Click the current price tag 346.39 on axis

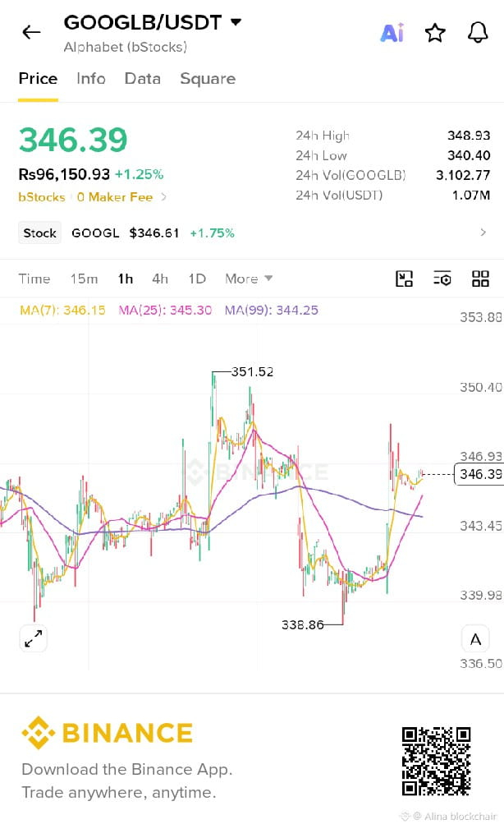point(479,474)
